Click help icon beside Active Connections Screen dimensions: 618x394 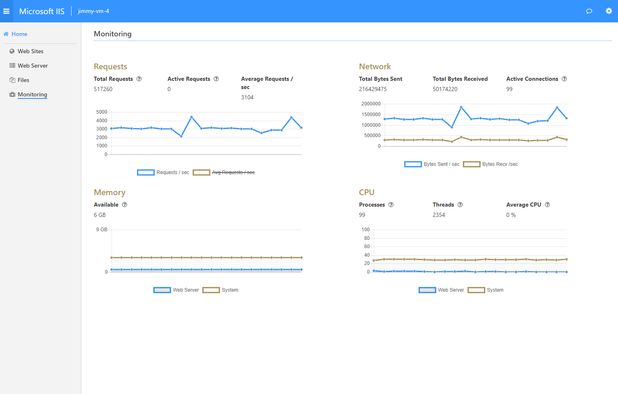[564, 79]
